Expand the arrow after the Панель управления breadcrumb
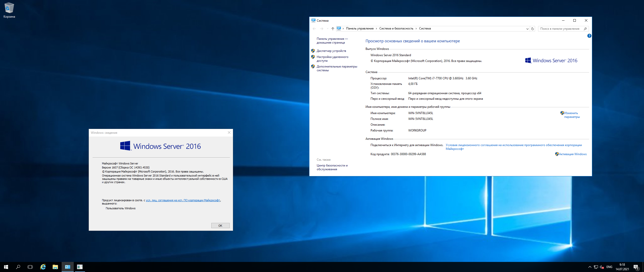The image size is (644, 272). [x=377, y=28]
